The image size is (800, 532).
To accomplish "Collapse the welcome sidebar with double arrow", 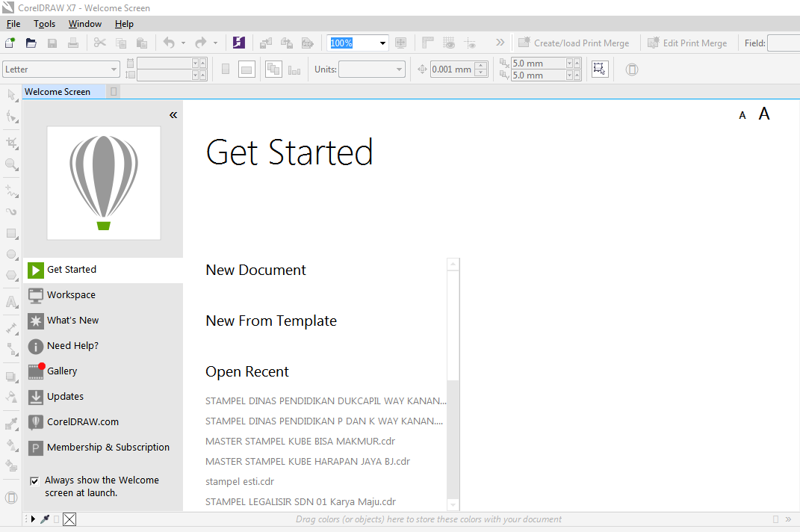I will tap(173, 115).
